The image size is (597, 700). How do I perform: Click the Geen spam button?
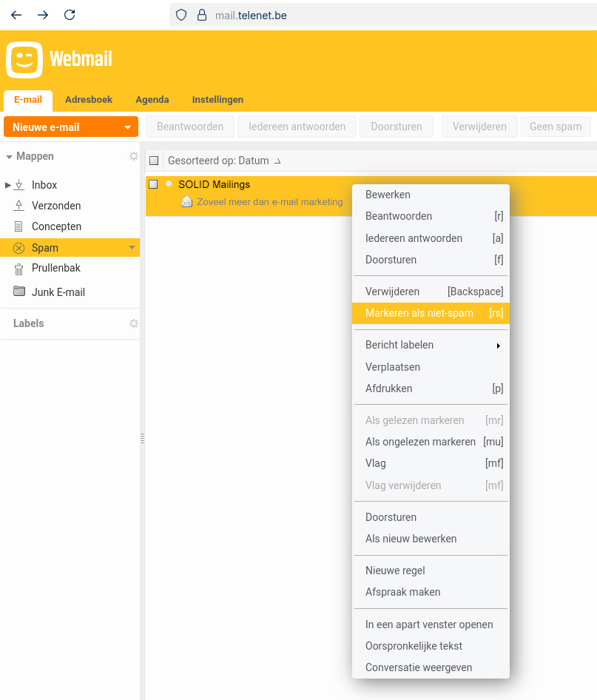(x=556, y=127)
